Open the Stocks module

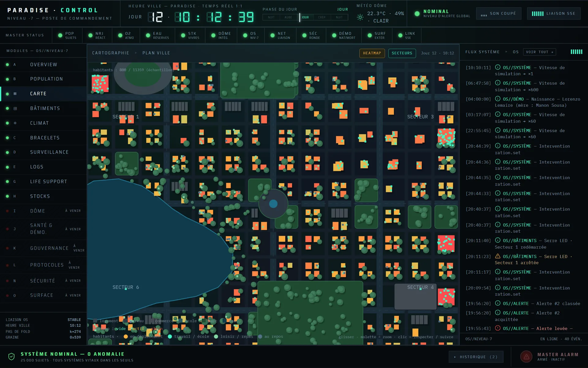tap(43, 196)
